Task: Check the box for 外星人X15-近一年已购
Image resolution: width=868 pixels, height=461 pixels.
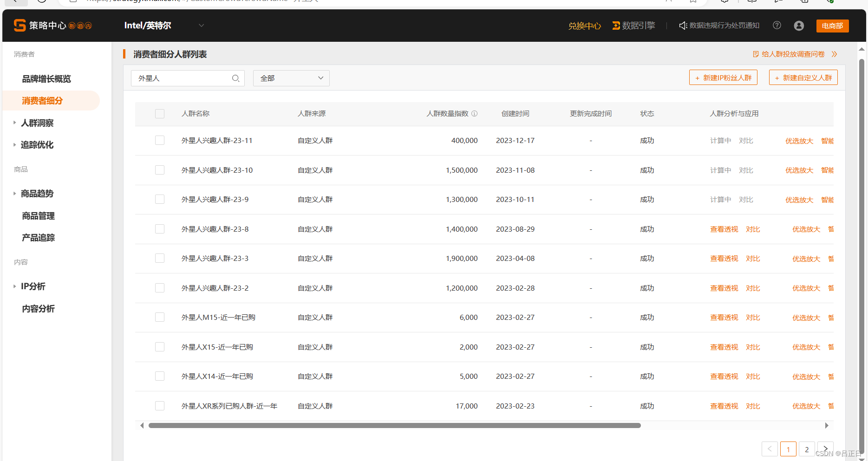Action: pos(160,347)
